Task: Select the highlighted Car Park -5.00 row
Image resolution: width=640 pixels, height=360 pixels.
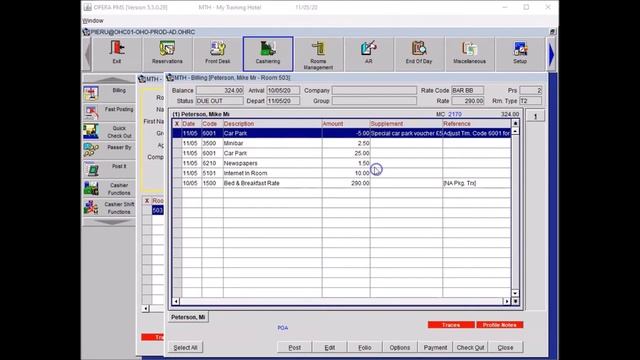Action: pyautogui.click(x=341, y=133)
